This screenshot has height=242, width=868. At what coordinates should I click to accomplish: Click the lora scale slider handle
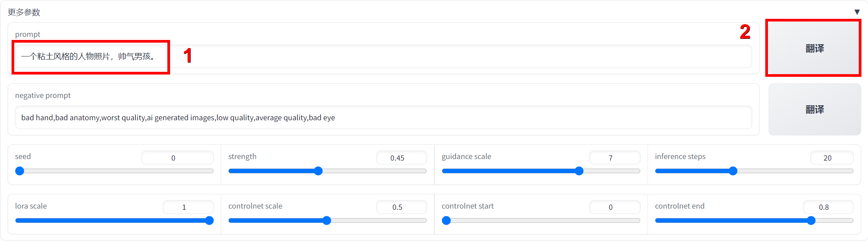point(209,220)
